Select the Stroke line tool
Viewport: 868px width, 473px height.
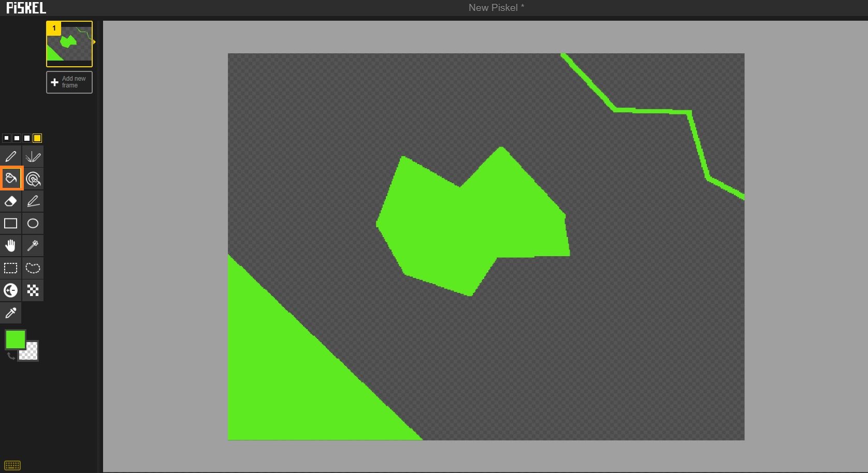point(33,201)
